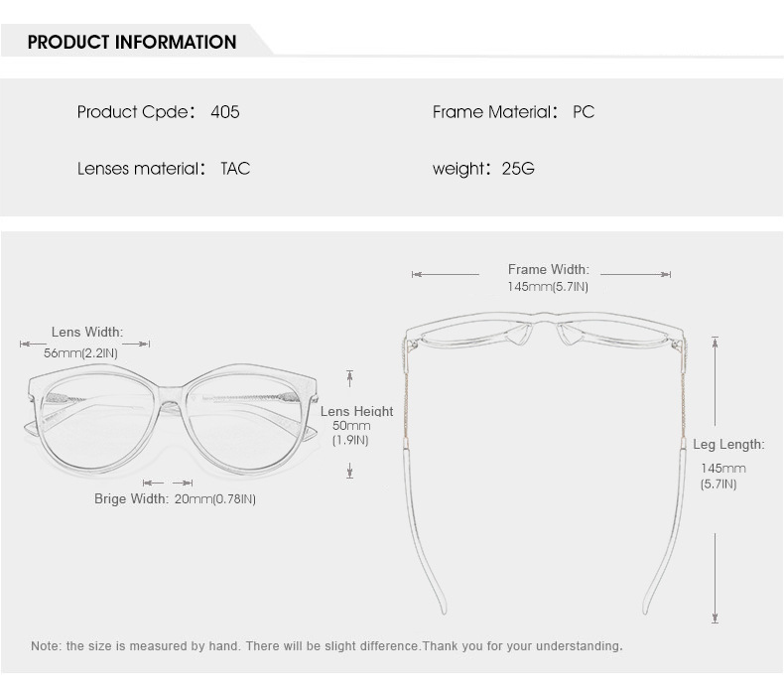Click the lower arrow below Lens Height value
Image resolution: width=784 pixels, height=692 pixels.
349,470
